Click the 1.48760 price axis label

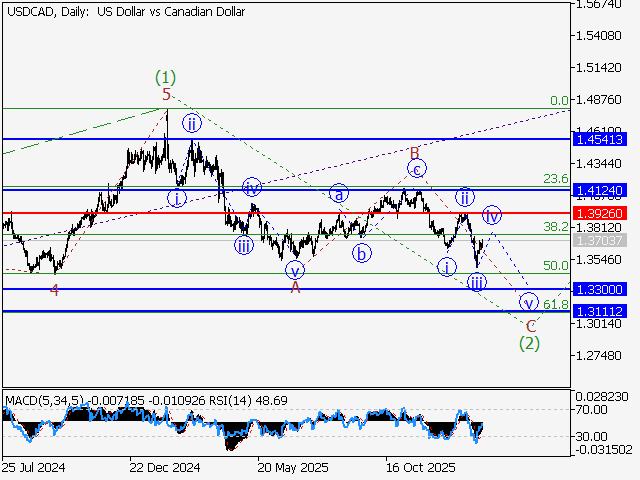point(598,100)
